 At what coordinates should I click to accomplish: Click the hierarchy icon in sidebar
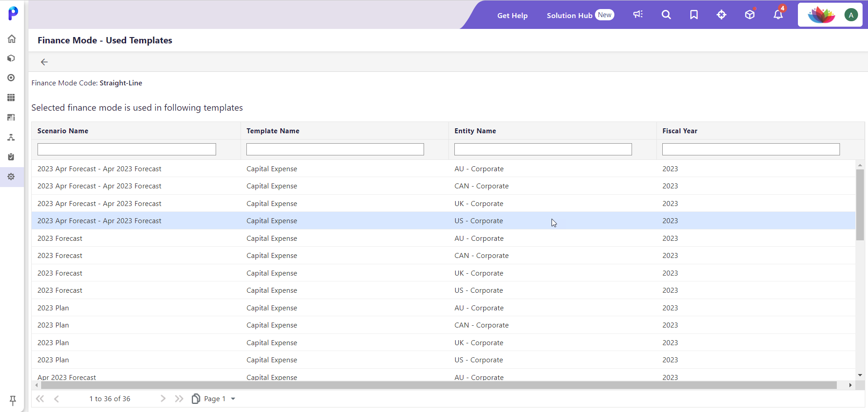11,137
